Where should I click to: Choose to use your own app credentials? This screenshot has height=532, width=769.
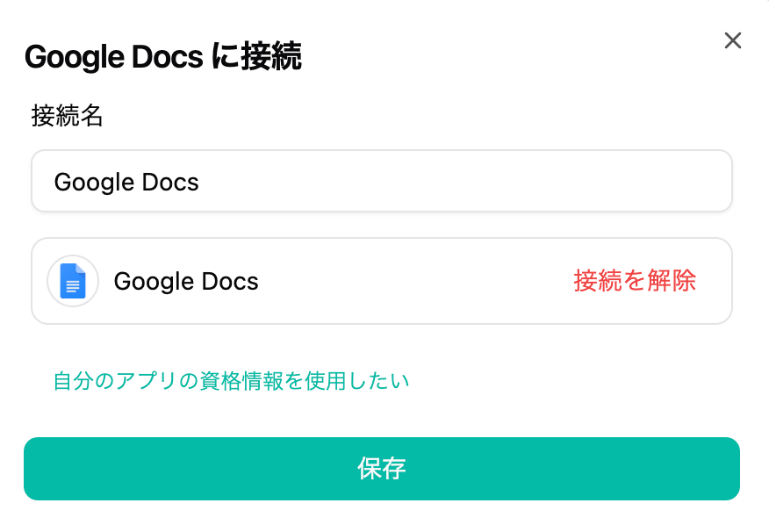[231, 381]
